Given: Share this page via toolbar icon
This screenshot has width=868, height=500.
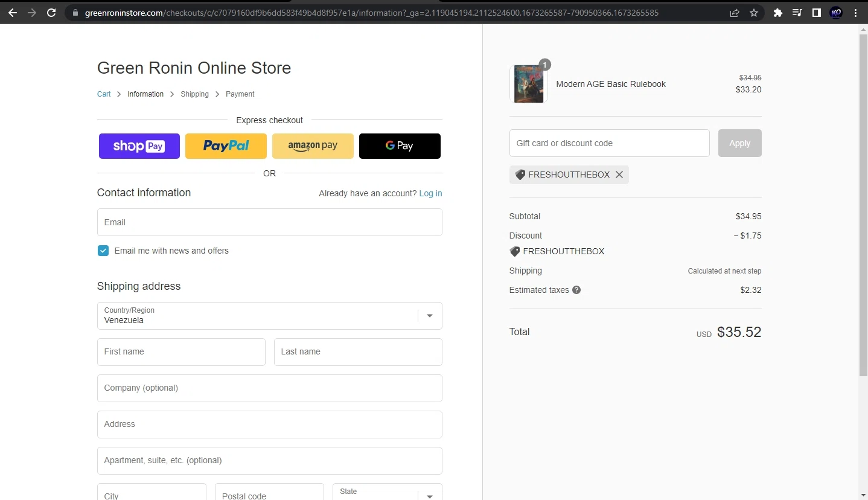Looking at the screenshot, I should click(x=735, y=13).
